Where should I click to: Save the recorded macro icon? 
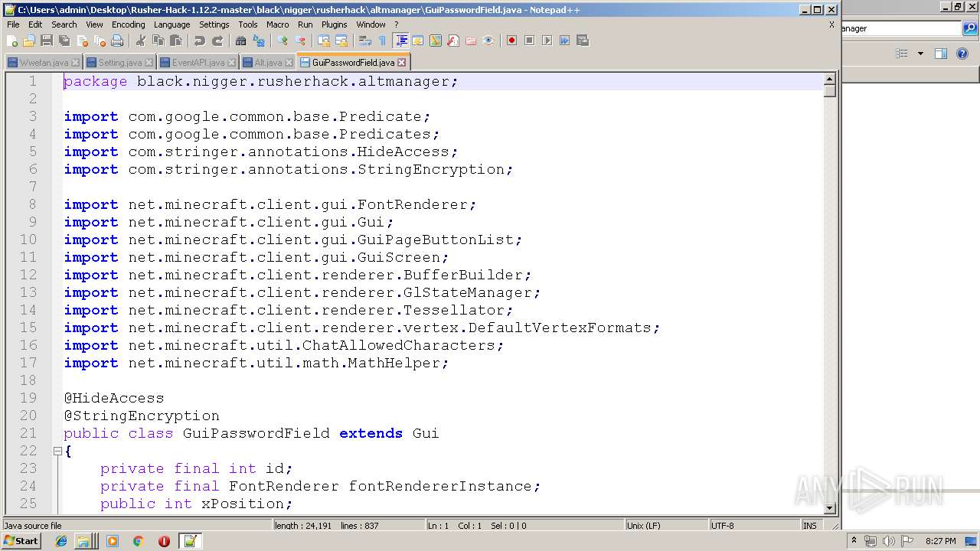pos(583,41)
